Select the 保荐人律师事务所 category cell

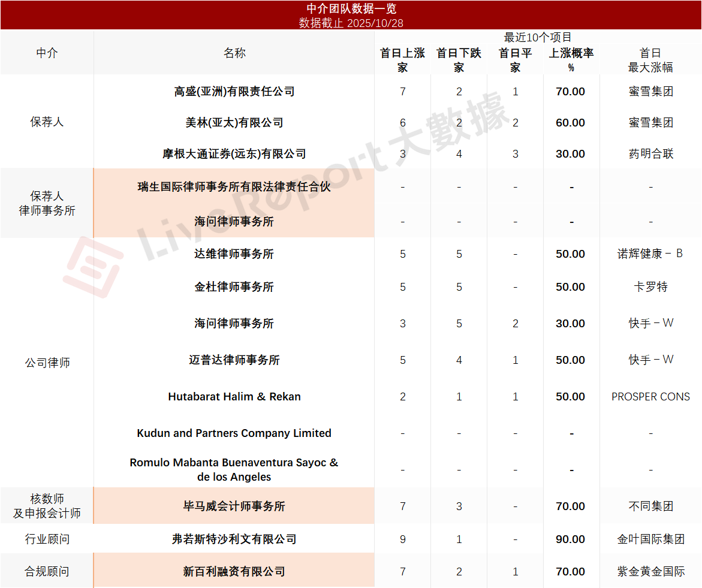coord(47,203)
